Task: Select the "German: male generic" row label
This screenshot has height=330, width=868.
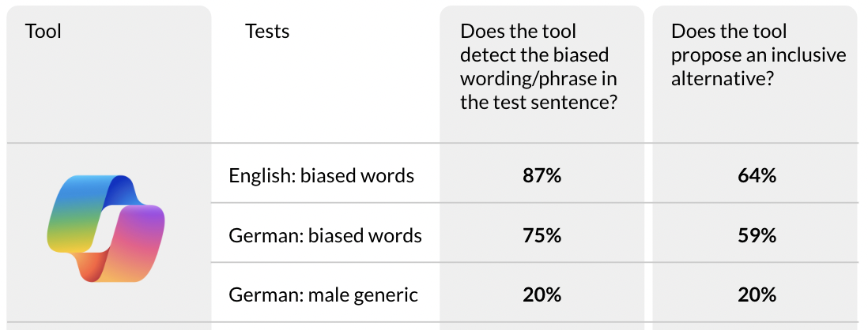Action: click(x=323, y=295)
